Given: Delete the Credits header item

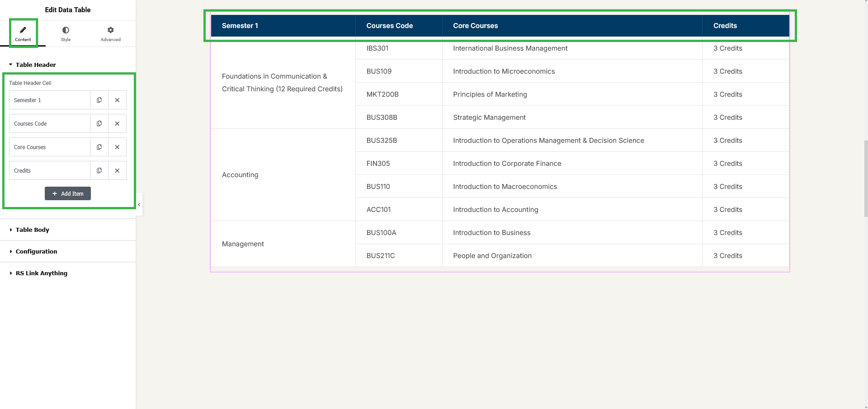Looking at the screenshot, I should tap(117, 170).
